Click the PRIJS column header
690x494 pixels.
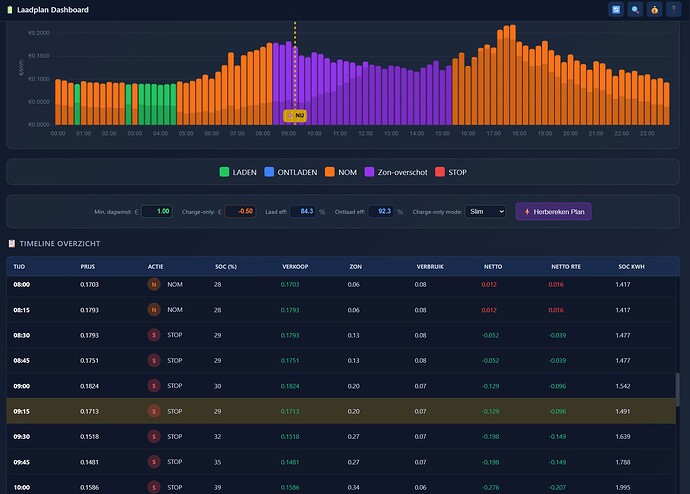[x=88, y=267]
